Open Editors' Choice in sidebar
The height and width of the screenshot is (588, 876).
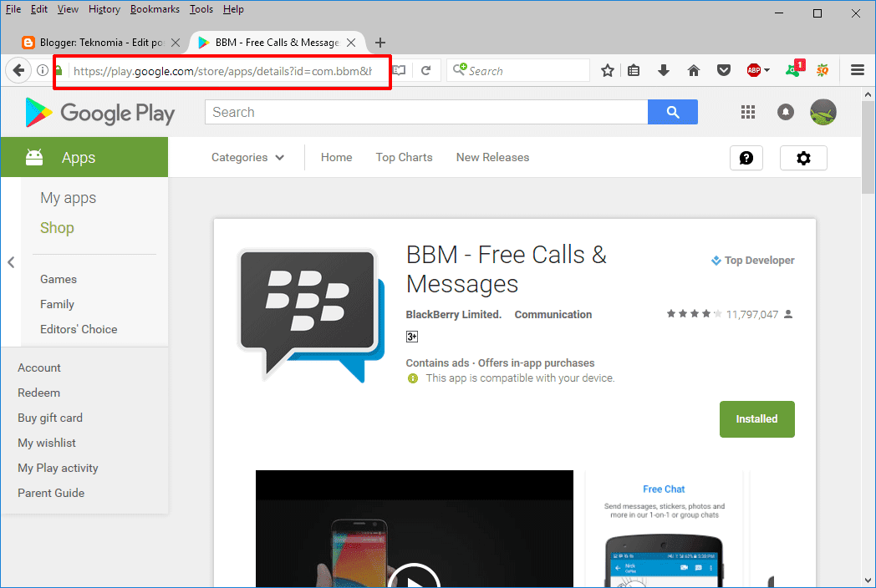[x=79, y=329]
